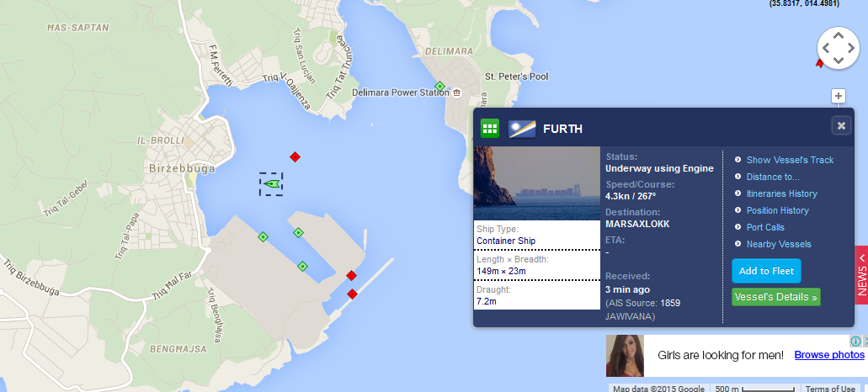Open the Distance to... option
The height and width of the screenshot is (392, 868).
click(773, 177)
